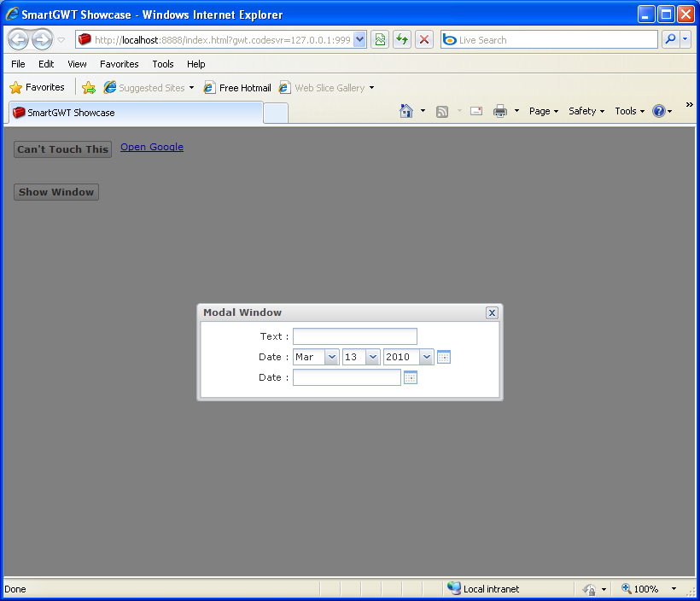Click the Protected Mode security icon

click(x=589, y=589)
